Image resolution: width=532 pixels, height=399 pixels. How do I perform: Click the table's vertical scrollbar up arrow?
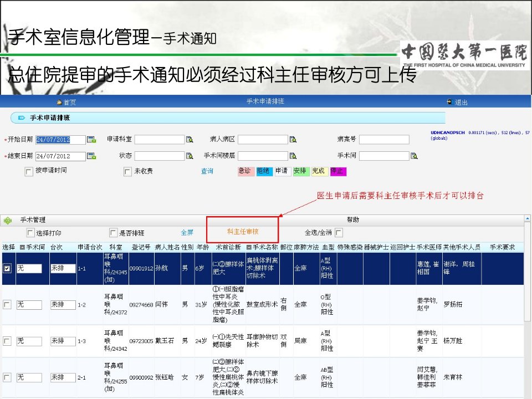pyautogui.click(x=528, y=218)
